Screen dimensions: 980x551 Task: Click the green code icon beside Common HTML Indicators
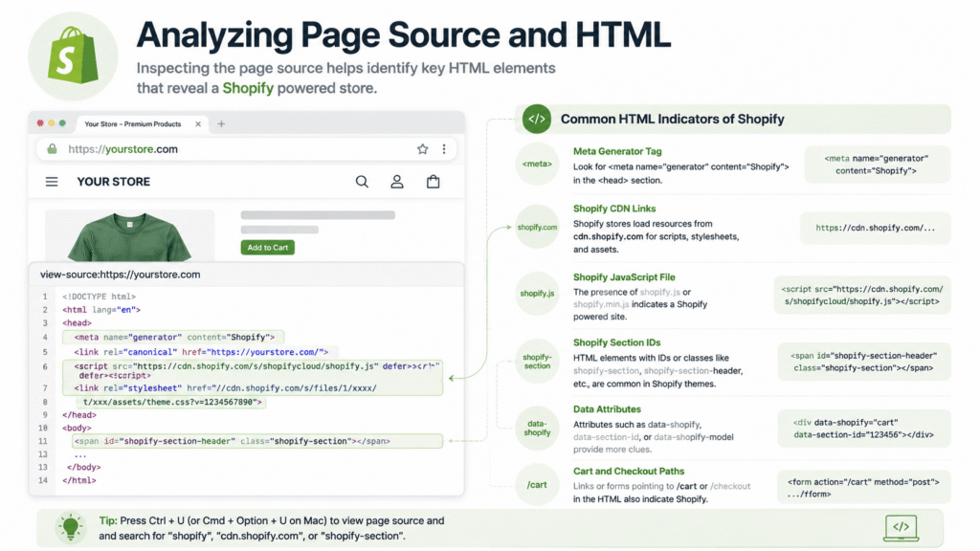(537, 119)
